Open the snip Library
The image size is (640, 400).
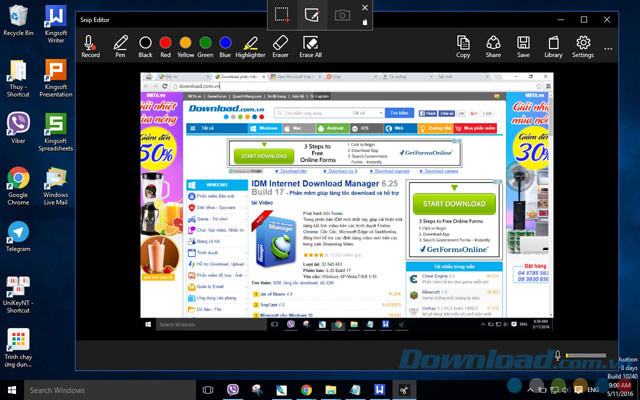tap(553, 46)
